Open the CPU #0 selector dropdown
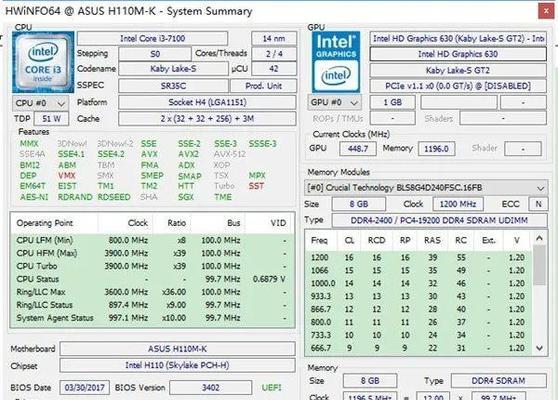This screenshot has height=400, width=558. [x=40, y=103]
